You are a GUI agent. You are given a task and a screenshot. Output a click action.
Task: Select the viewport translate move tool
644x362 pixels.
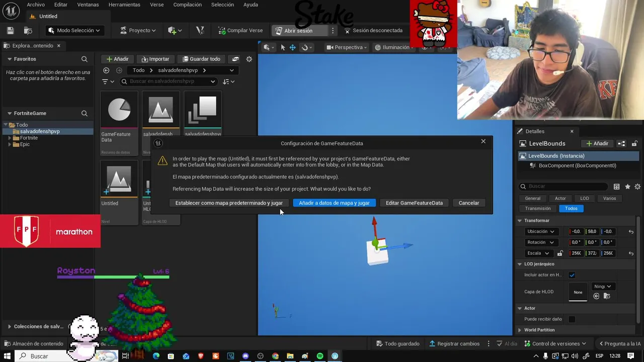pos(292,47)
